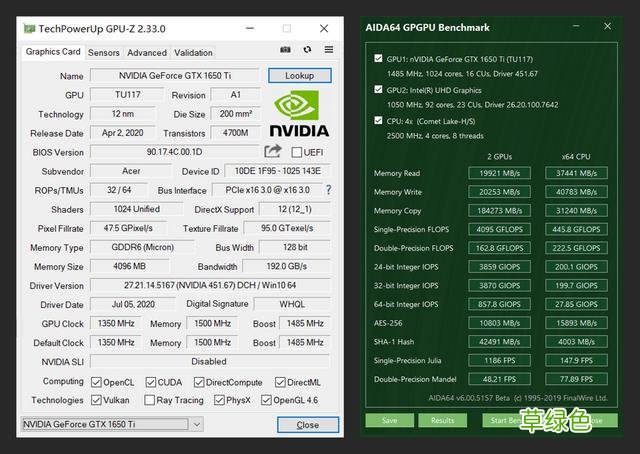Click the Device ID field
The height and width of the screenshot is (454, 640).
coord(278,171)
